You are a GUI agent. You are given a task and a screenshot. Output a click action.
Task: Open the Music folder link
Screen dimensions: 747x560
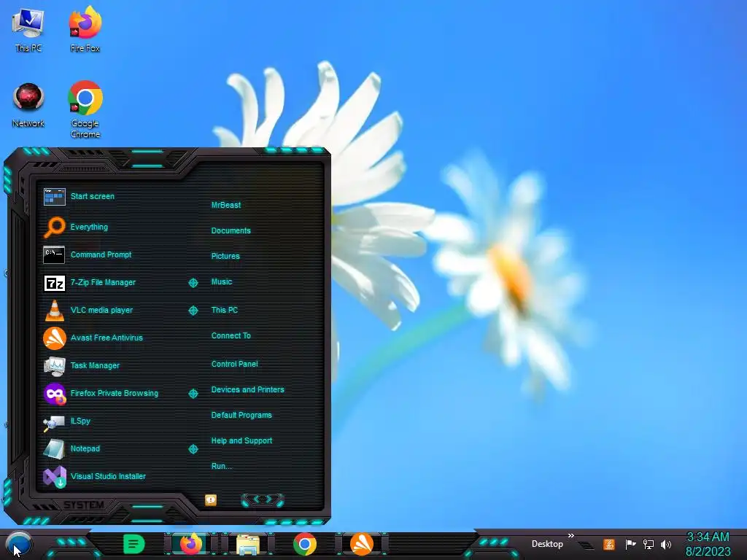coord(222,282)
